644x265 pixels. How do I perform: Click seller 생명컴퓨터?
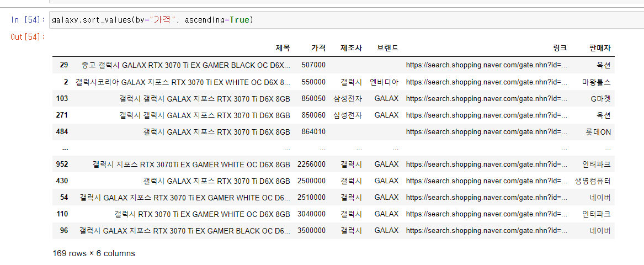coord(593,181)
